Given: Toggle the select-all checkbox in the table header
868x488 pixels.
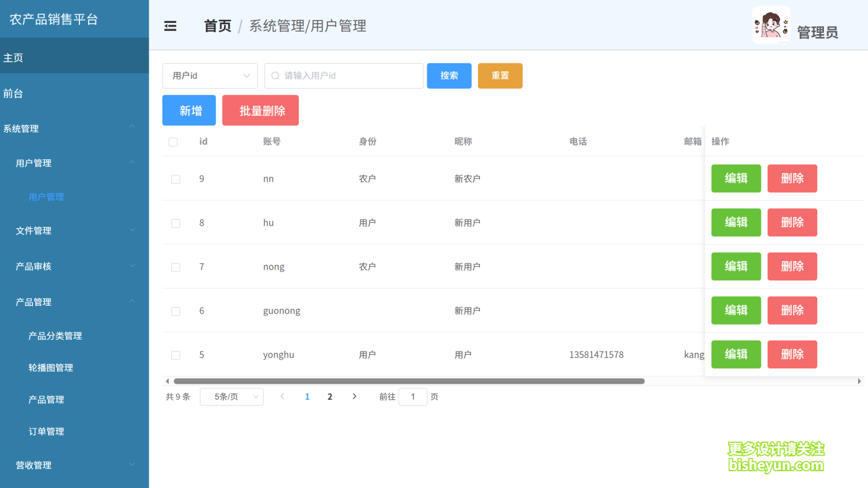Looking at the screenshot, I should tap(173, 141).
